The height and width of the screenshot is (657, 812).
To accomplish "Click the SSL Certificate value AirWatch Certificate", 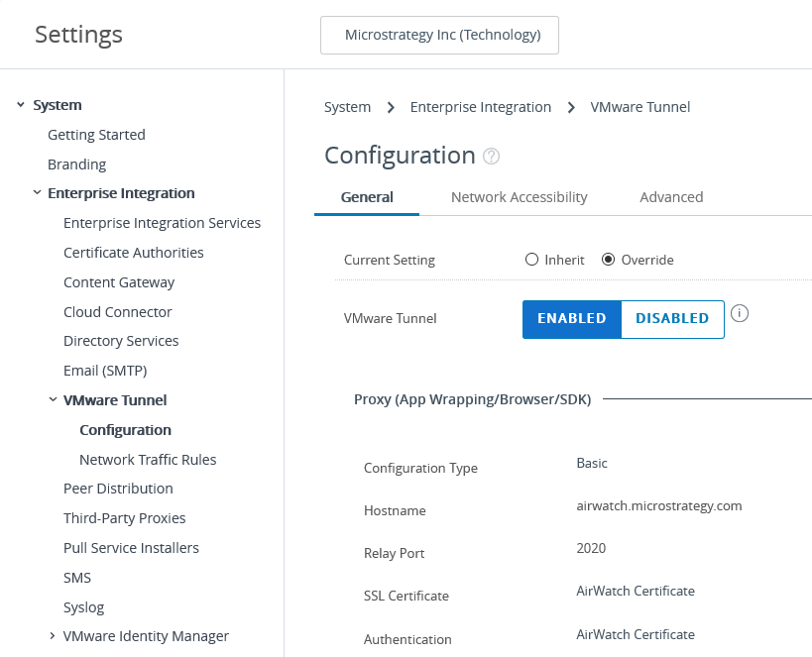I will 636,591.
